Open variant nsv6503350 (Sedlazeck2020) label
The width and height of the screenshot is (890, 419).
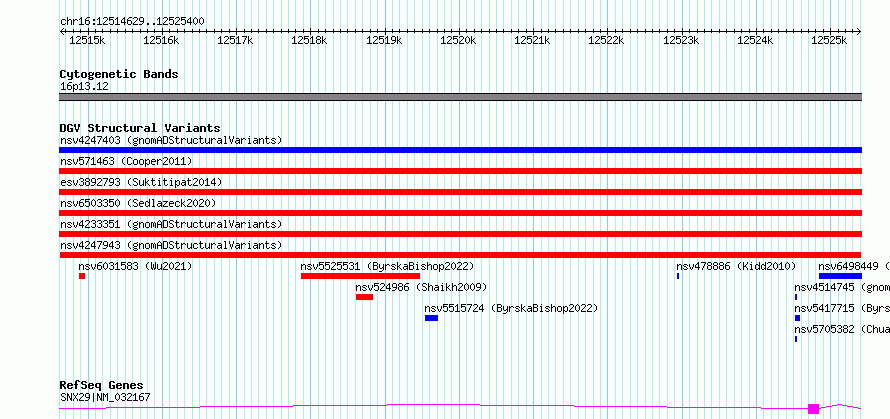click(x=138, y=203)
